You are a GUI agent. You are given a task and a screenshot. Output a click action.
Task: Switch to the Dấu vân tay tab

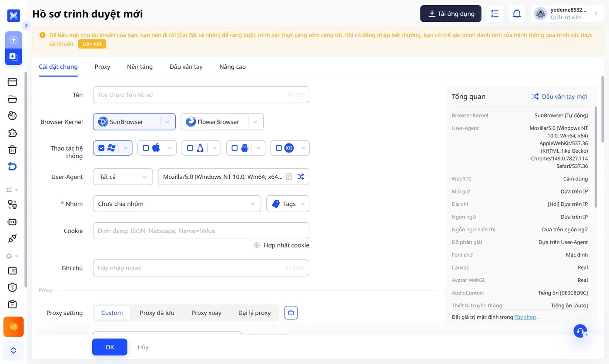point(186,67)
